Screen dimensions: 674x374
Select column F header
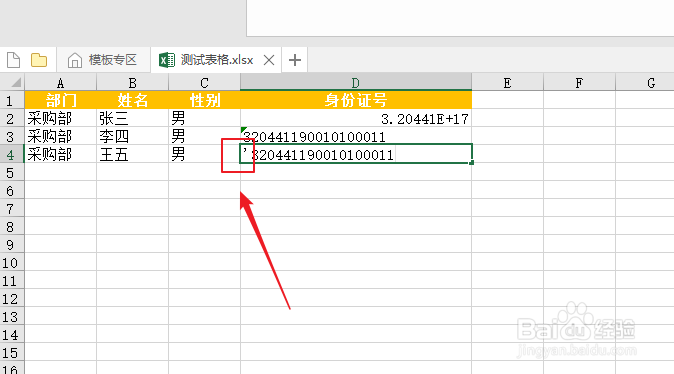click(579, 83)
